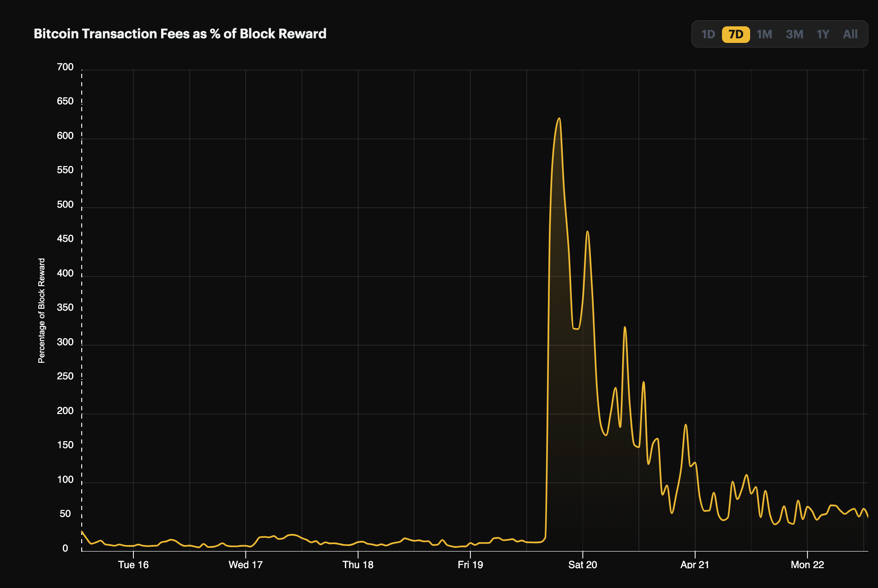Click the 300 y-axis value
878x588 pixels.
(x=65, y=342)
